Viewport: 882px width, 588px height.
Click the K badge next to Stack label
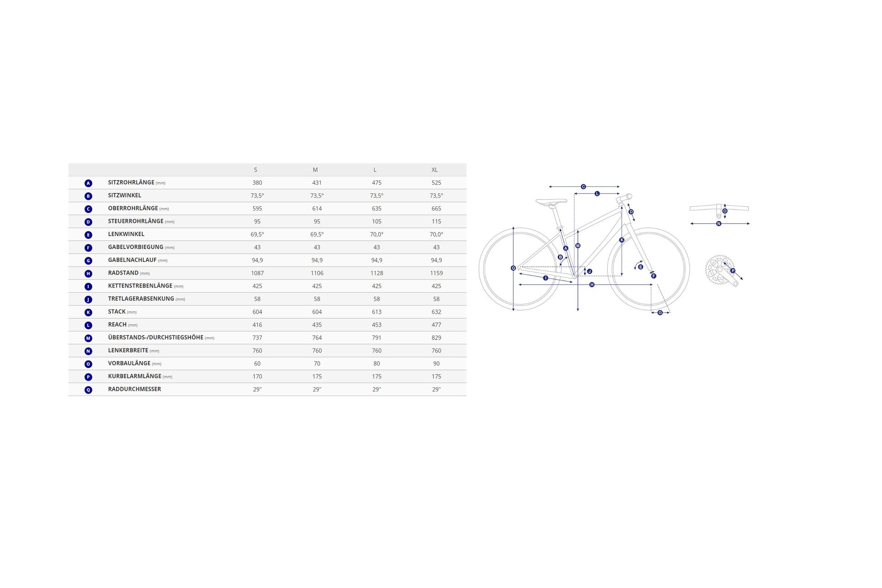[88, 312]
